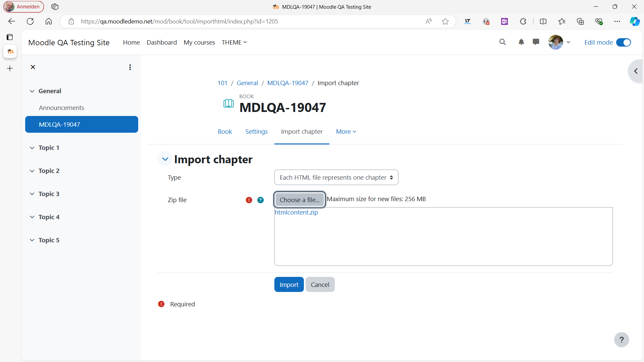Click the Cancel button
The height and width of the screenshot is (362, 644).
tap(320, 285)
